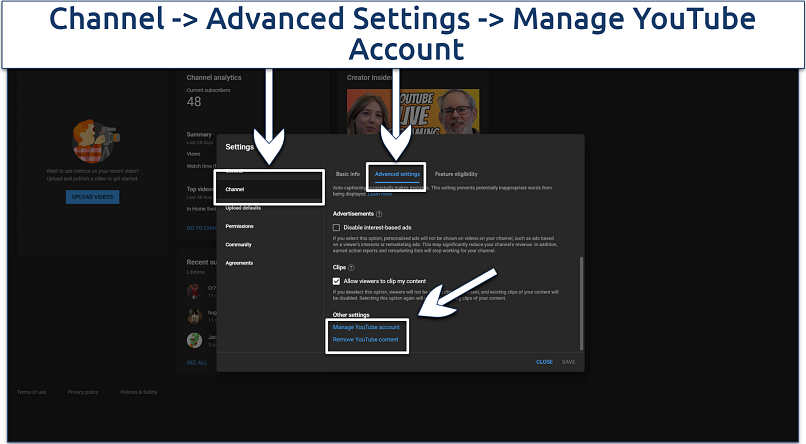Open Permissions settings section

point(240,226)
